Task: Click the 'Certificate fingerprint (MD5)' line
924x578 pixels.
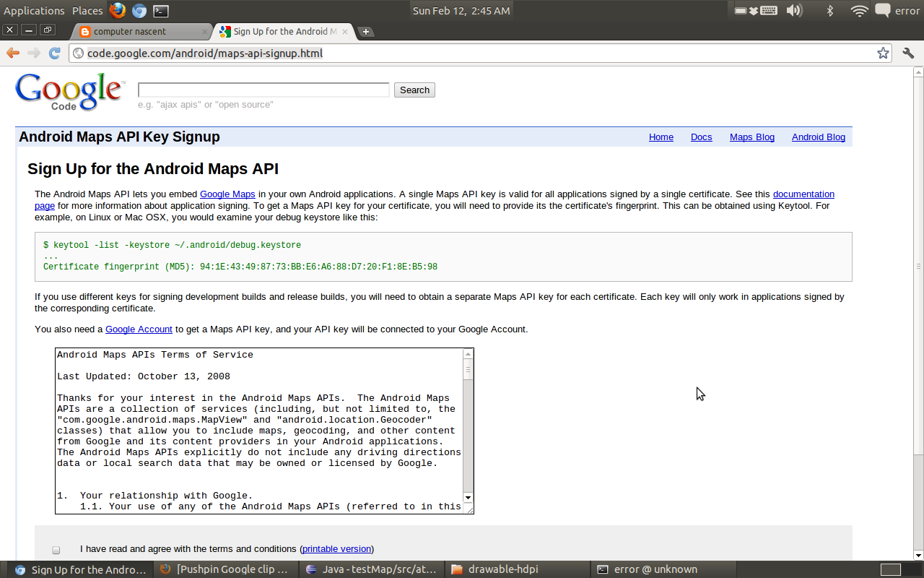Action: click(240, 267)
